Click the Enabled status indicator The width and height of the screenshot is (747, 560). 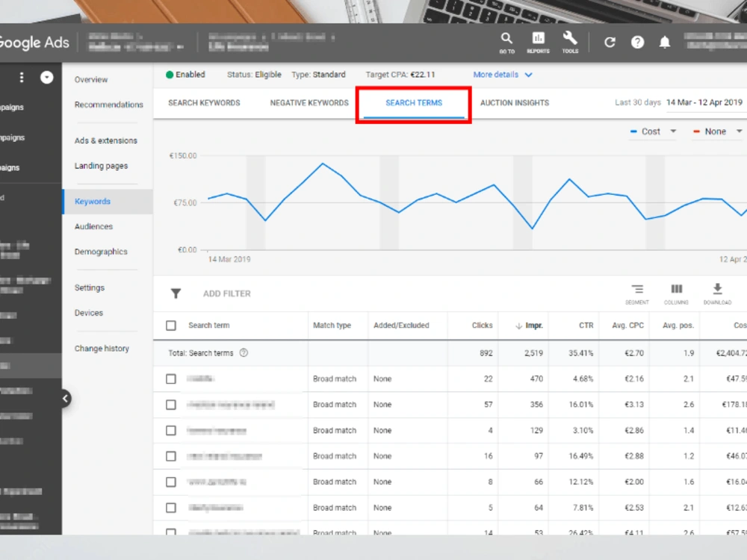coord(185,75)
